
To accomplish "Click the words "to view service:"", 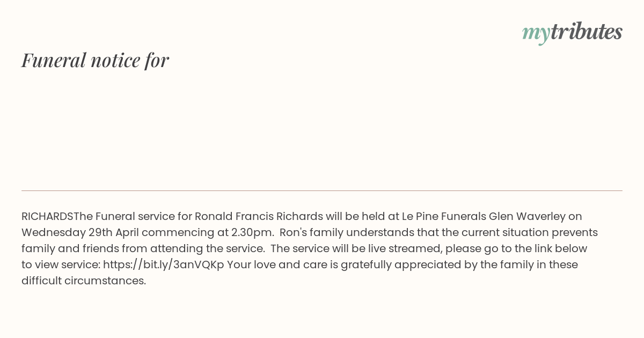I will [61, 264].
